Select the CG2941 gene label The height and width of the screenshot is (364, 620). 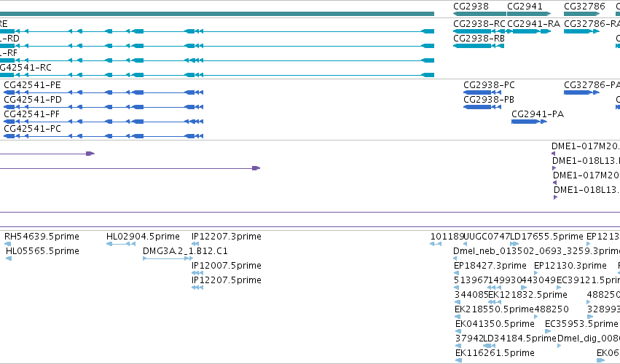coord(525,7)
